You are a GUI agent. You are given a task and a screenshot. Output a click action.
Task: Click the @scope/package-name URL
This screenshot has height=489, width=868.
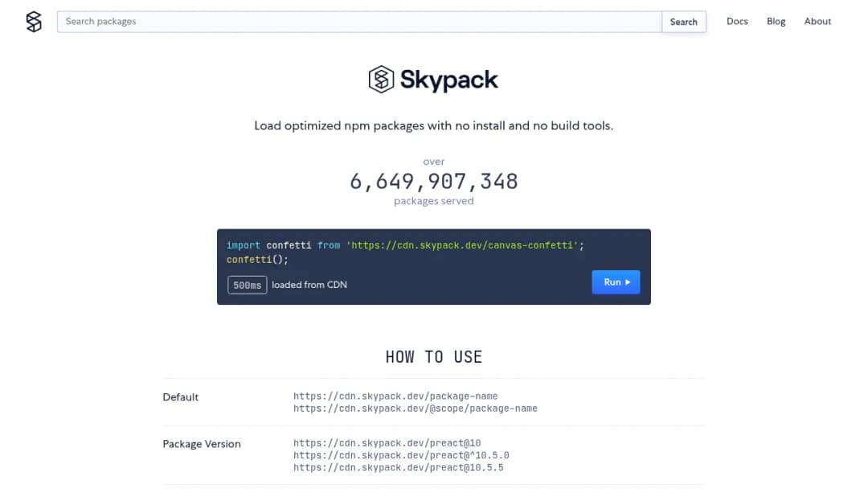pyautogui.click(x=416, y=408)
